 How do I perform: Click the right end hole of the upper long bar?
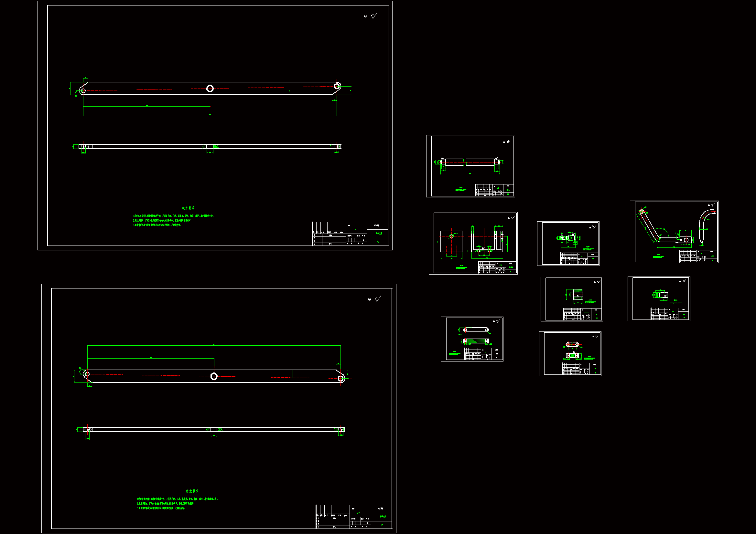(337, 86)
